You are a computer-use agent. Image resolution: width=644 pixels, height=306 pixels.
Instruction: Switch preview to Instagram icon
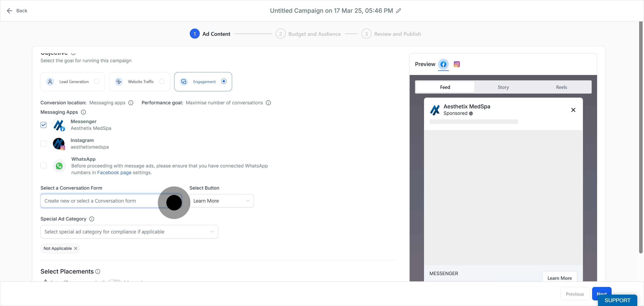(456, 64)
